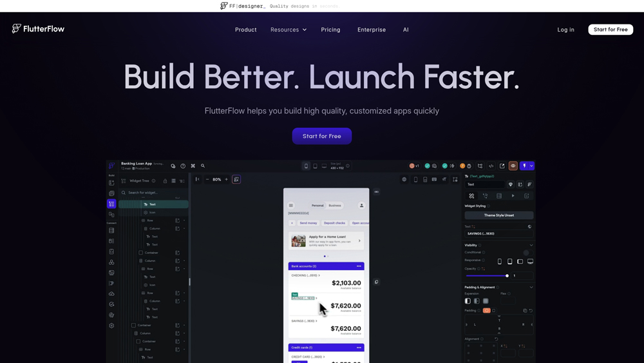Image resolution: width=644 pixels, height=363 pixels.
Task: Select the desktop device icon in the top bar
Action: tap(324, 166)
